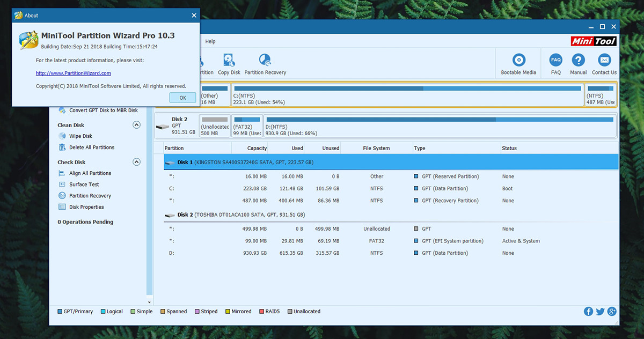Image resolution: width=644 pixels, height=339 pixels.
Task: Select the Disk 2 TOSHIBA row
Action: pos(391,215)
